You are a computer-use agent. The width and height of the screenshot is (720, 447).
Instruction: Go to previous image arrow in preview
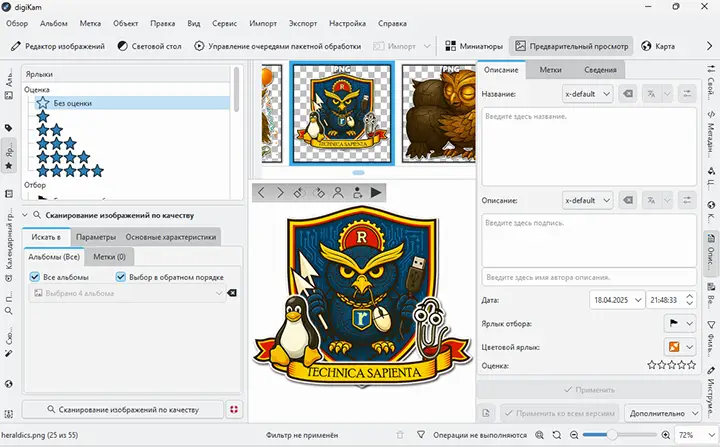pos(261,192)
